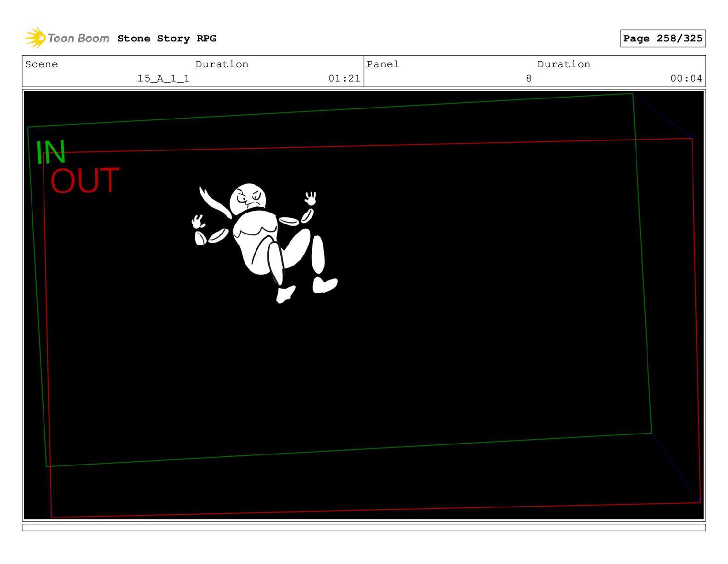Click the 'Scene' header label
Viewport: 728px width, 564px height.
click(41, 64)
